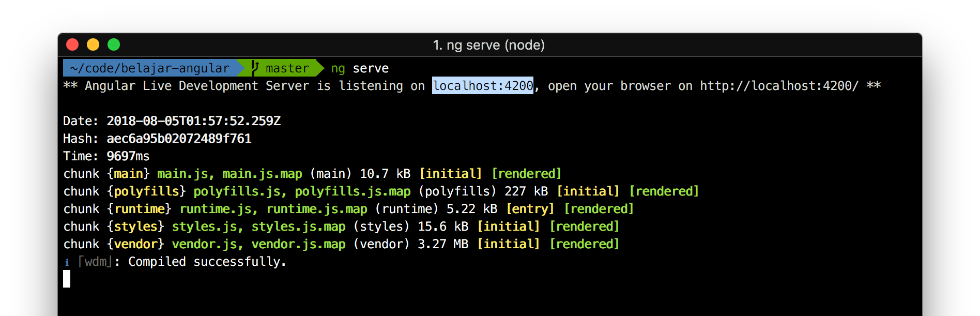Click 'Compiled successfully.' message
980x316 pixels.
(207, 262)
